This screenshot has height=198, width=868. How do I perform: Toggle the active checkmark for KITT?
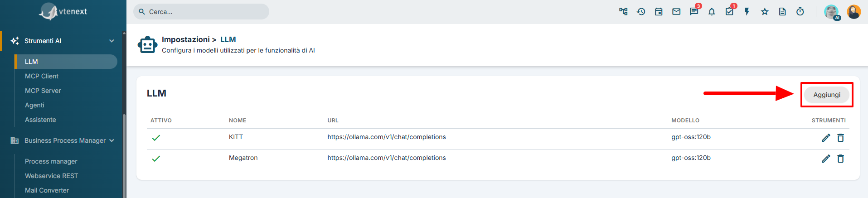(156, 138)
